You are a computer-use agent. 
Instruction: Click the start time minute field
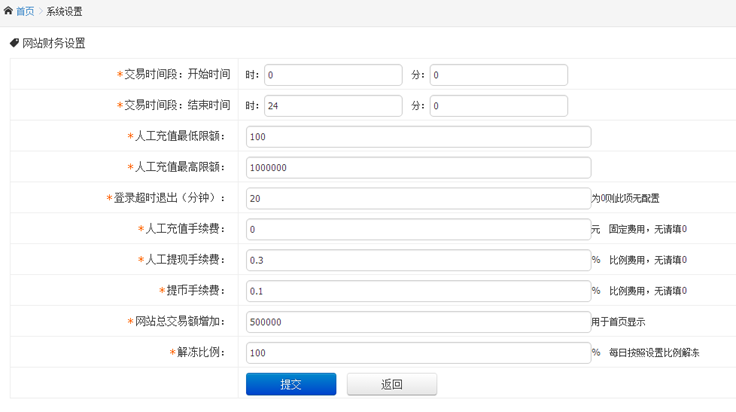point(498,75)
